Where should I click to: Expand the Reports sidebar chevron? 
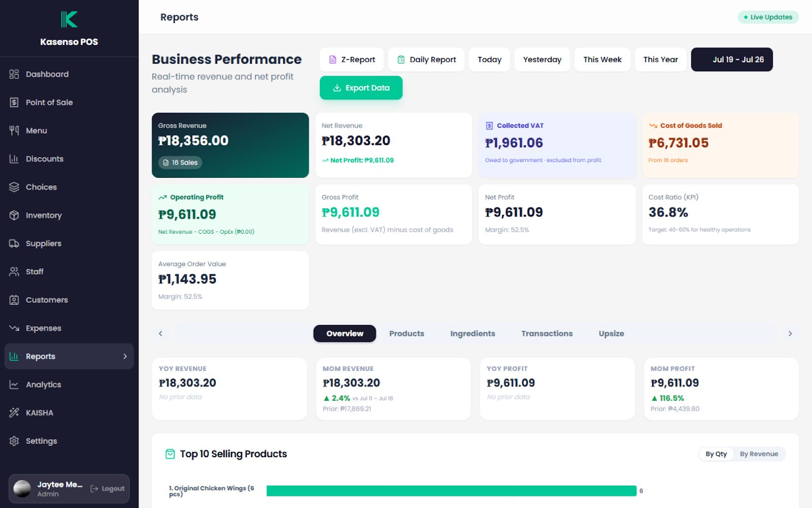click(125, 357)
